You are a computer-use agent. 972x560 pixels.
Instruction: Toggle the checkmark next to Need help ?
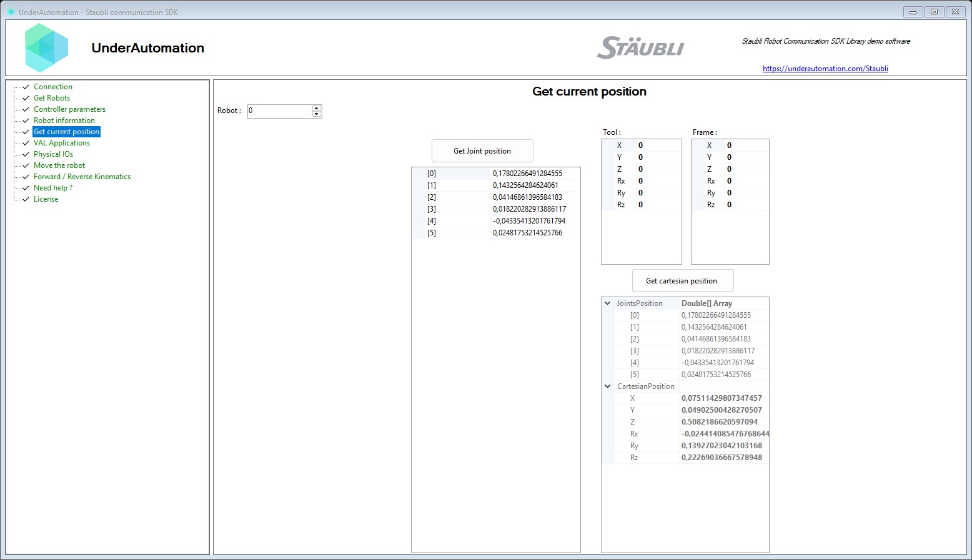[25, 188]
